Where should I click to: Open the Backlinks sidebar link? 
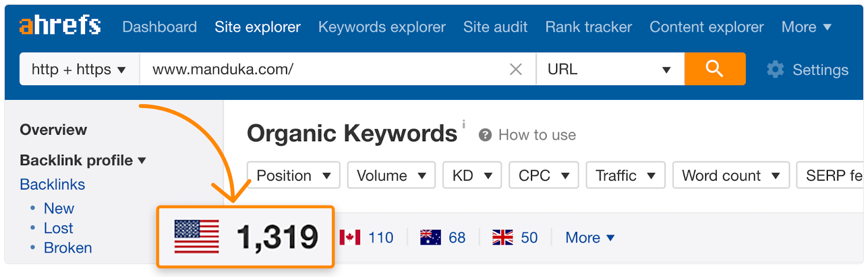pos(53,185)
